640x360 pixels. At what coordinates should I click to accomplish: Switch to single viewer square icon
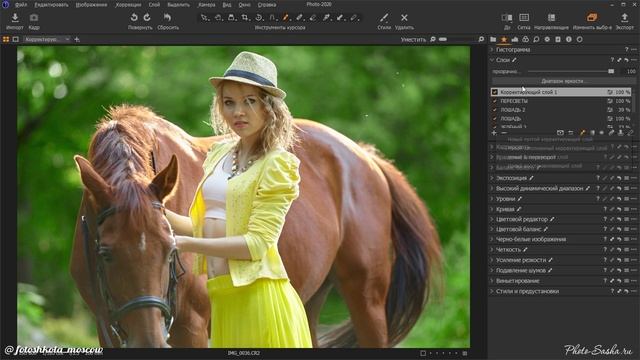16,40
